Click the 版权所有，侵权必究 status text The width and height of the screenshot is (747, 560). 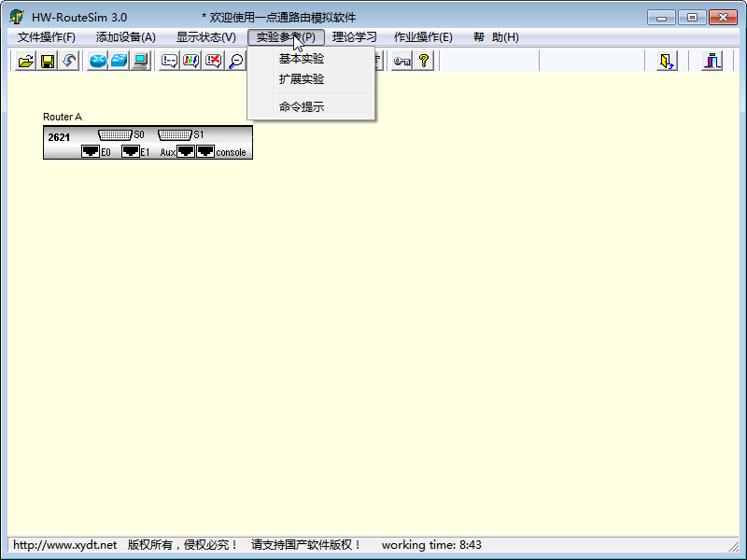pos(182,545)
